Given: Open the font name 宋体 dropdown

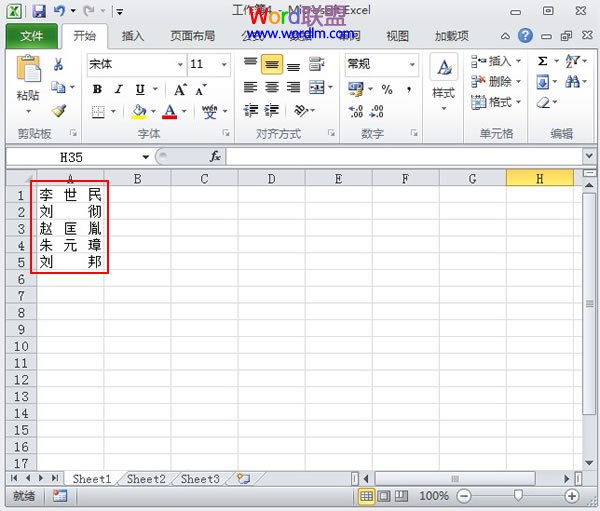Looking at the screenshot, I should click(x=180, y=64).
